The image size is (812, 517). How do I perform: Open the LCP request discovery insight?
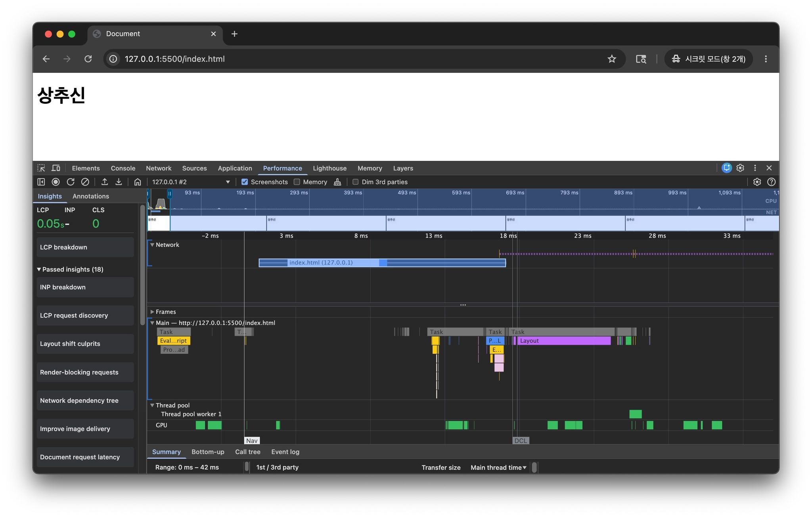pos(85,315)
